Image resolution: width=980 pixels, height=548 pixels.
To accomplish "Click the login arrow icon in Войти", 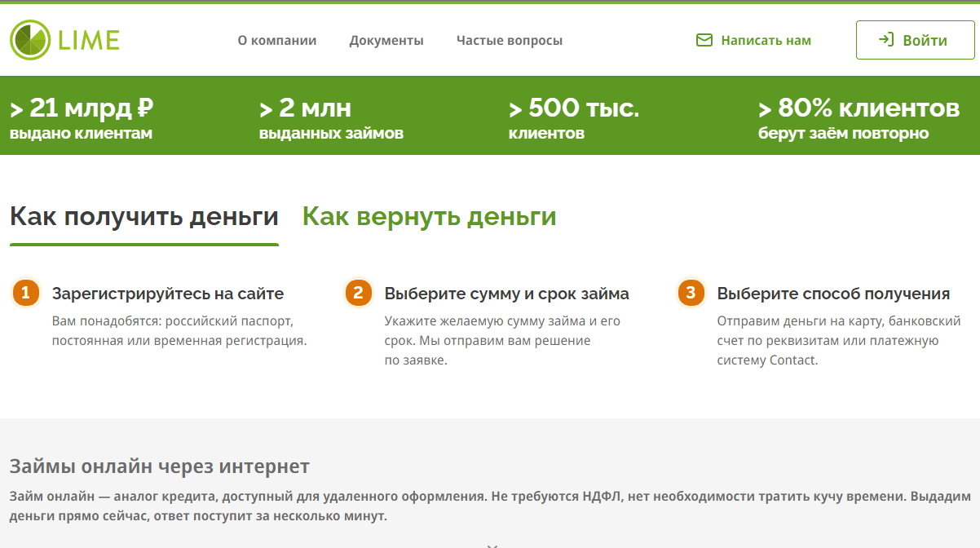I will (885, 40).
